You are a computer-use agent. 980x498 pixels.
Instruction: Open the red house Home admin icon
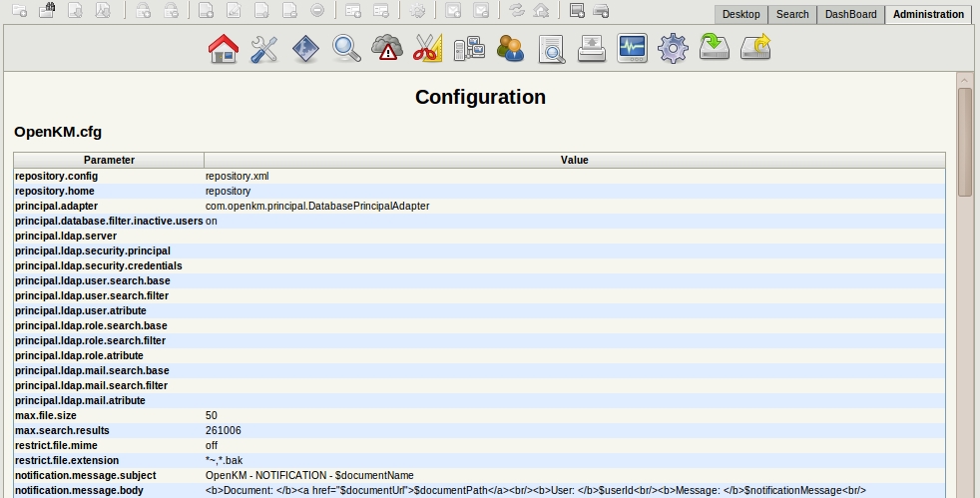tap(224, 48)
